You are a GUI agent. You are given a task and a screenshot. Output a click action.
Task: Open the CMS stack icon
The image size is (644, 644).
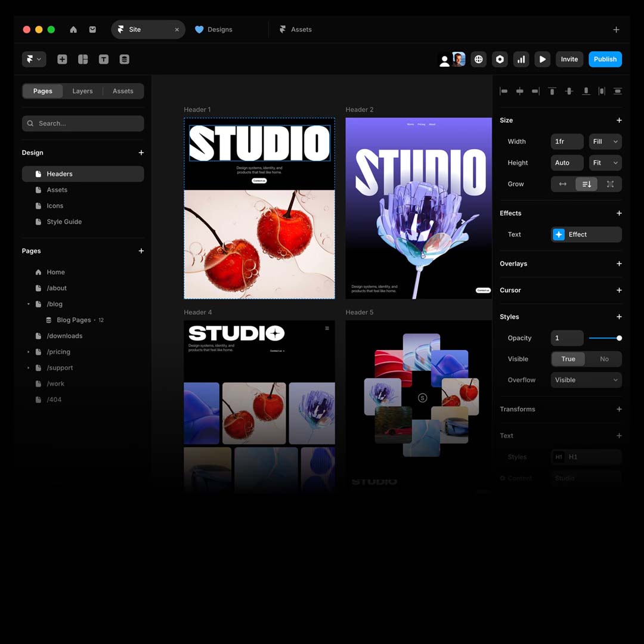pyautogui.click(x=124, y=59)
